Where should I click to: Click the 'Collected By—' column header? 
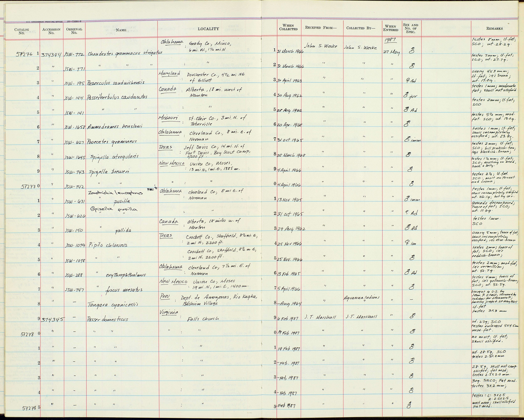point(361,28)
